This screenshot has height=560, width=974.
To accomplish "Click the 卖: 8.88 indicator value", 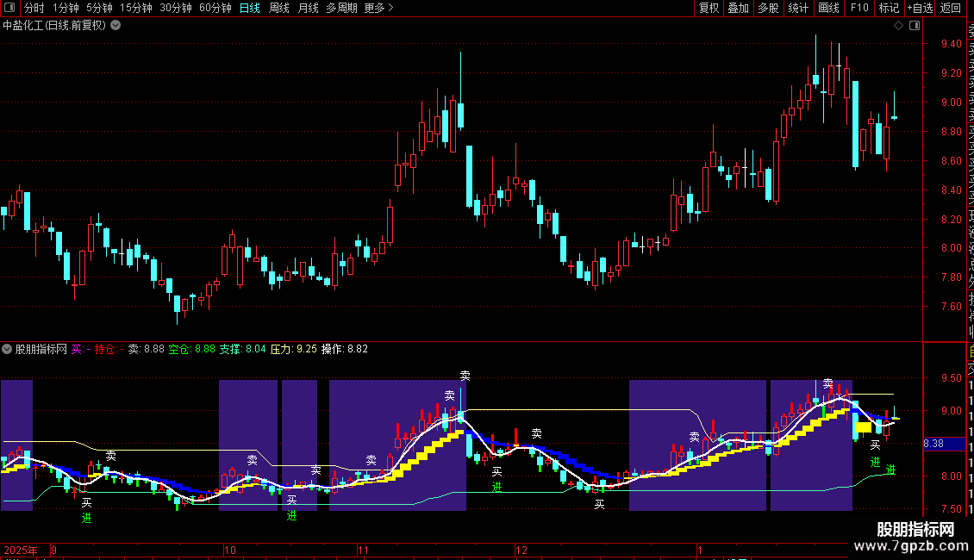I will (146, 349).
